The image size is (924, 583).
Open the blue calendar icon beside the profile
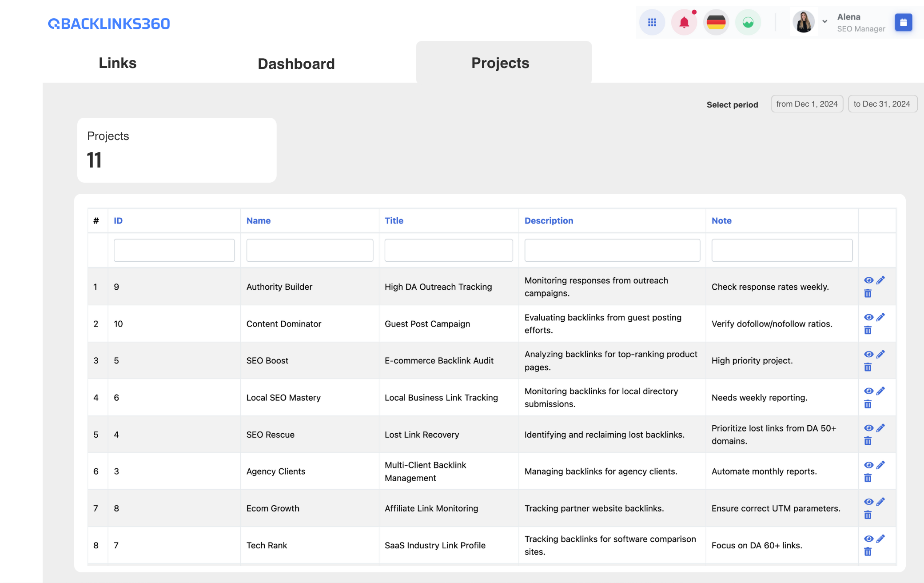[x=903, y=22]
